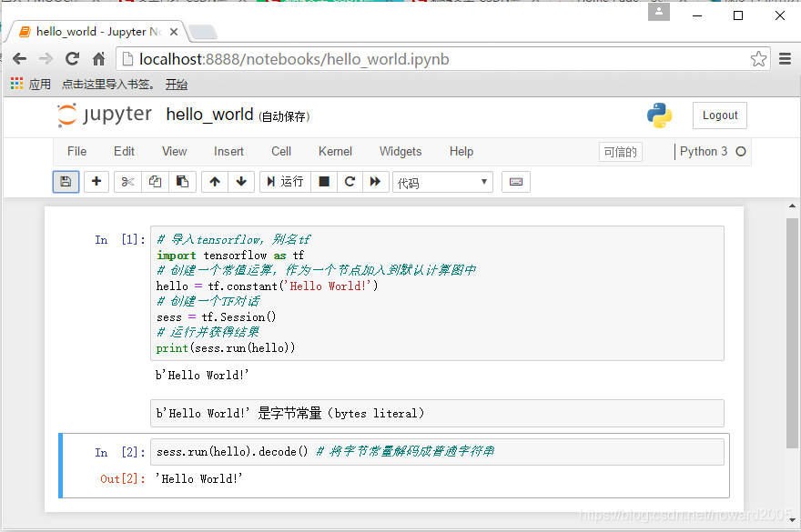Click the Python logo icon
This screenshot has width=801, height=532.
pos(660,115)
